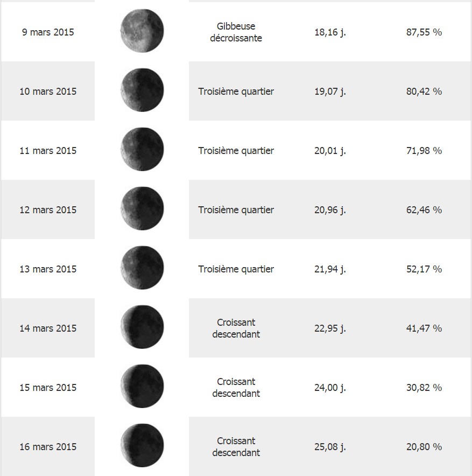The image size is (472, 476).
Task: Open the moon picture for 12 mars 2015
Action: point(142,209)
